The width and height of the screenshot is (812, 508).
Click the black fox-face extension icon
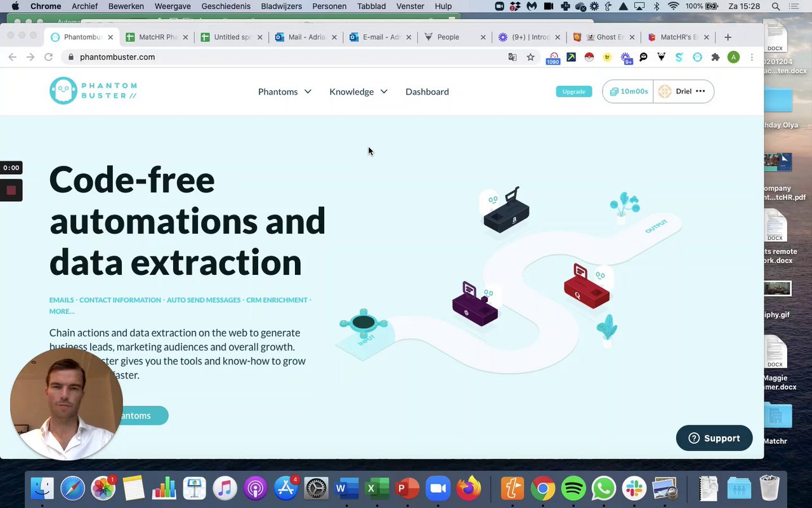(x=661, y=57)
